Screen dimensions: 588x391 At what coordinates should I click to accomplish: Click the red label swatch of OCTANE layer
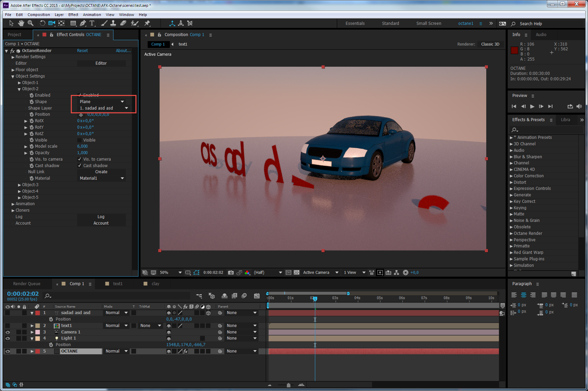[37, 351]
